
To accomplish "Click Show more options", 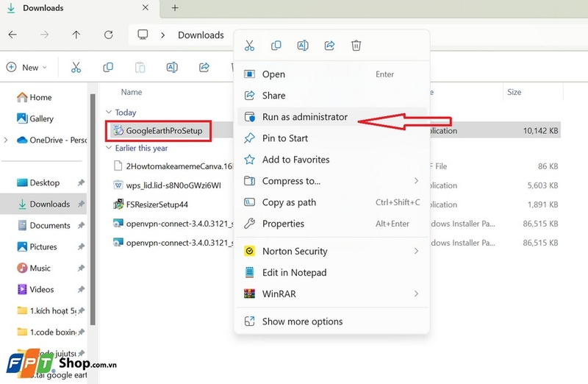I will [x=302, y=321].
